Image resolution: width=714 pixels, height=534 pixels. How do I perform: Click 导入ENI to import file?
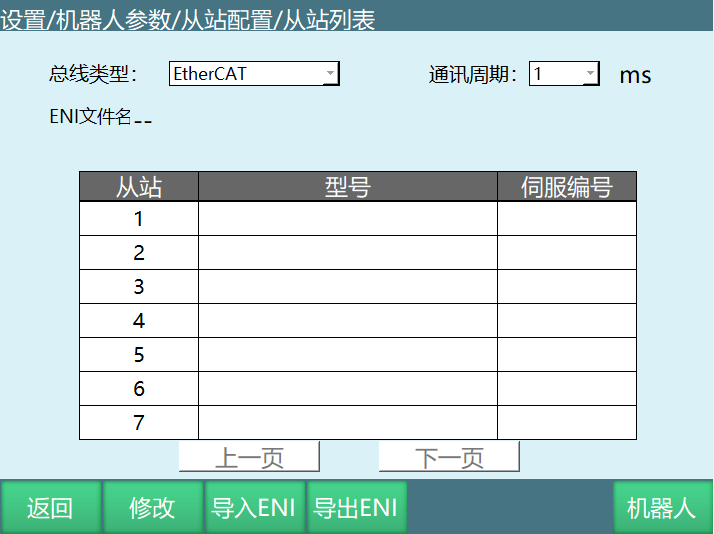(254, 508)
